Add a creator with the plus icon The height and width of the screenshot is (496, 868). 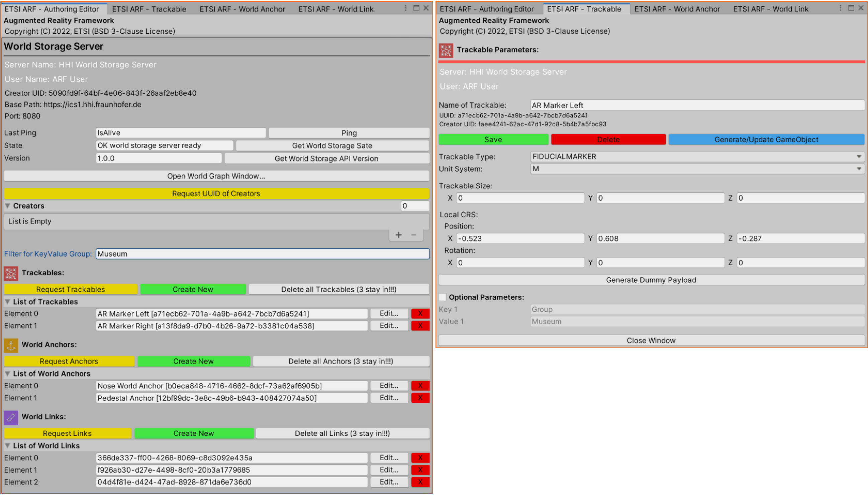click(399, 235)
